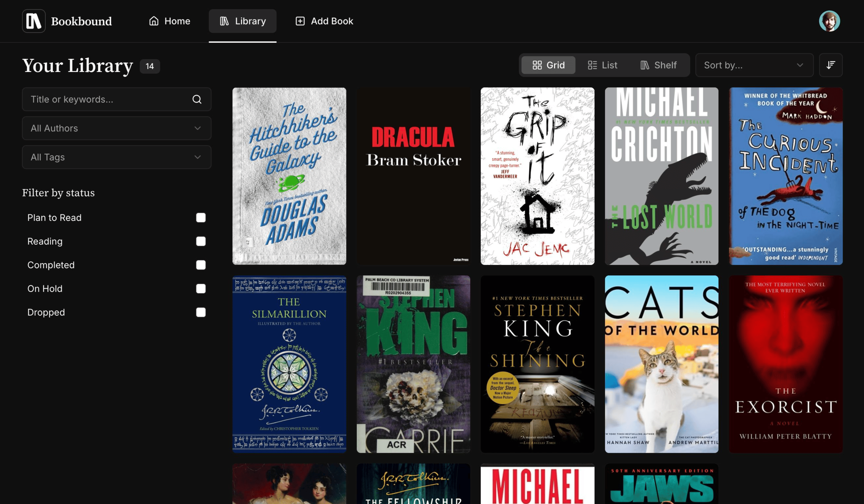Open the Sort by dropdown
This screenshot has width=864, height=504.
(x=754, y=65)
